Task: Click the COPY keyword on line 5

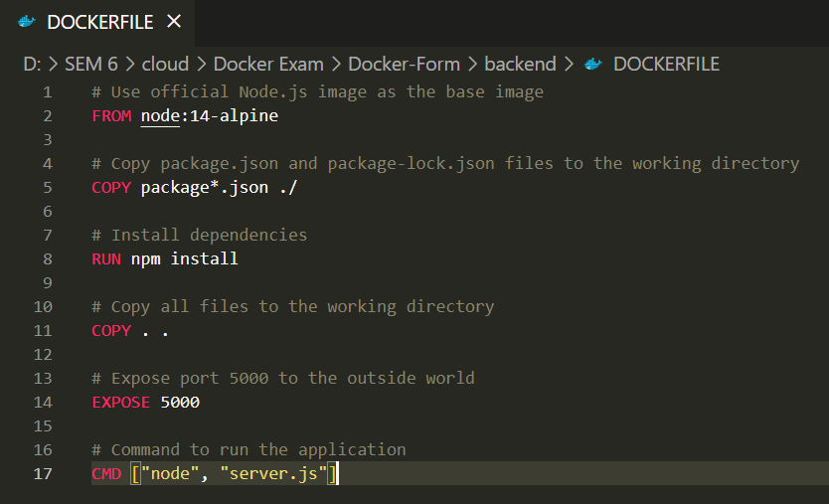Action: (x=111, y=187)
